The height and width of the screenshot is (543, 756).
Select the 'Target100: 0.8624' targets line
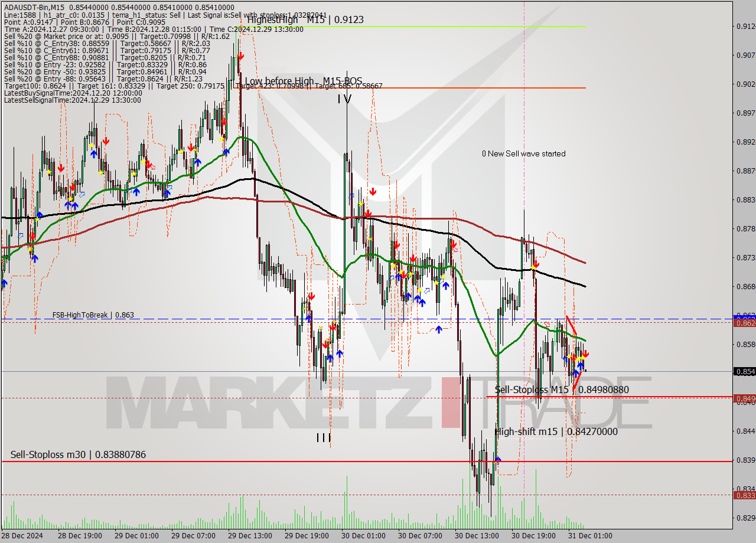tap(193, 86)
